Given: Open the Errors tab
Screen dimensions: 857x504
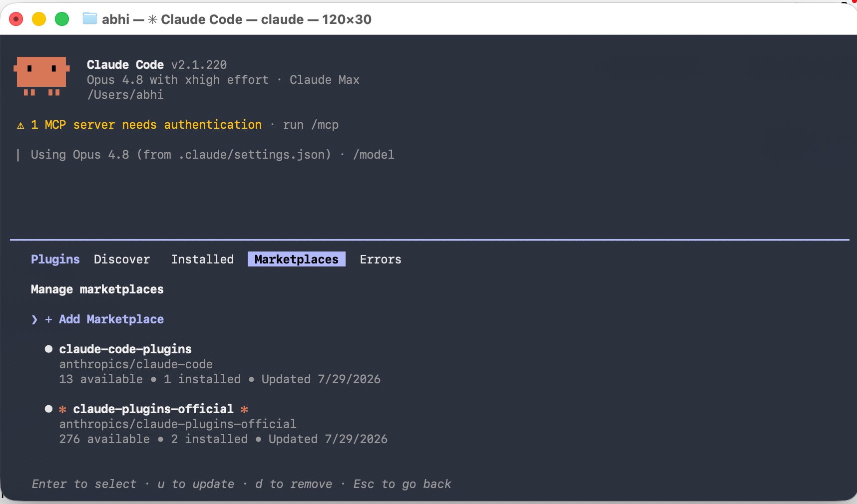Looking at the screenshot, I should (381, 259).
